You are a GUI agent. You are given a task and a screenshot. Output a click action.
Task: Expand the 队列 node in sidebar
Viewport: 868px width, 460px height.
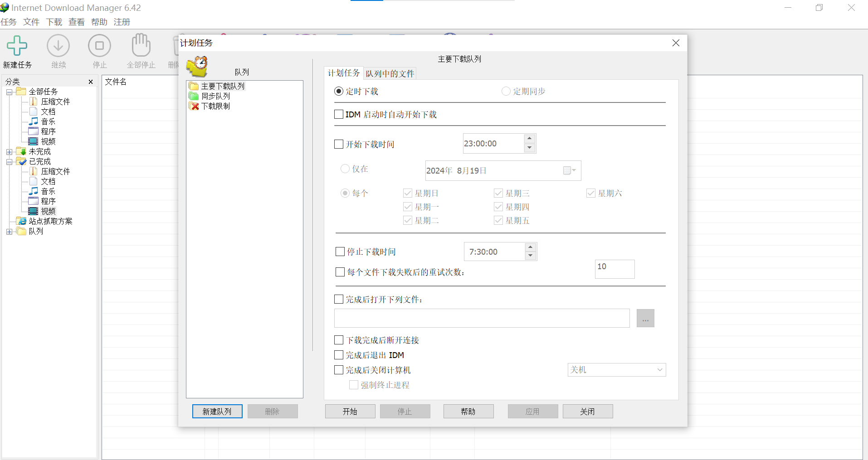(x=10, y=232)
